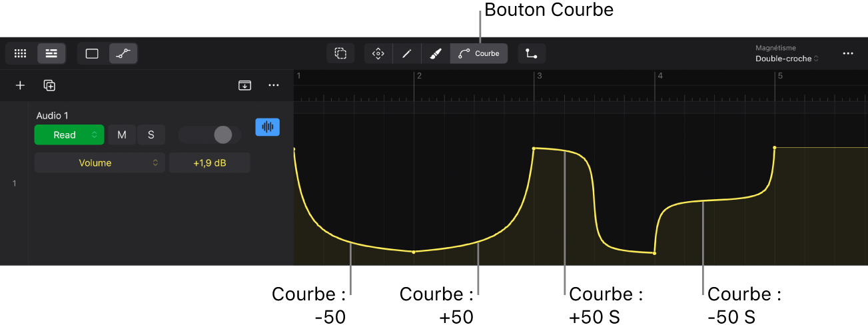Click automation point at bar 4 bottom

tap(654, 253)
